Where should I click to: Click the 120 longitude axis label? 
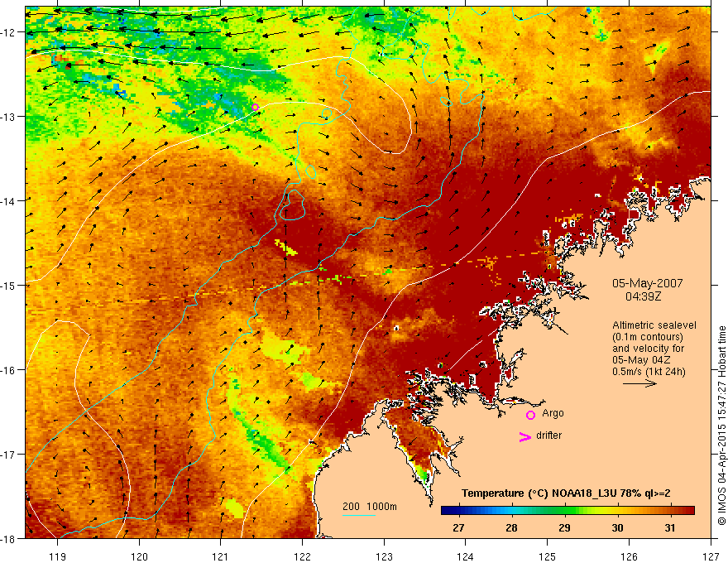point(139,556)
